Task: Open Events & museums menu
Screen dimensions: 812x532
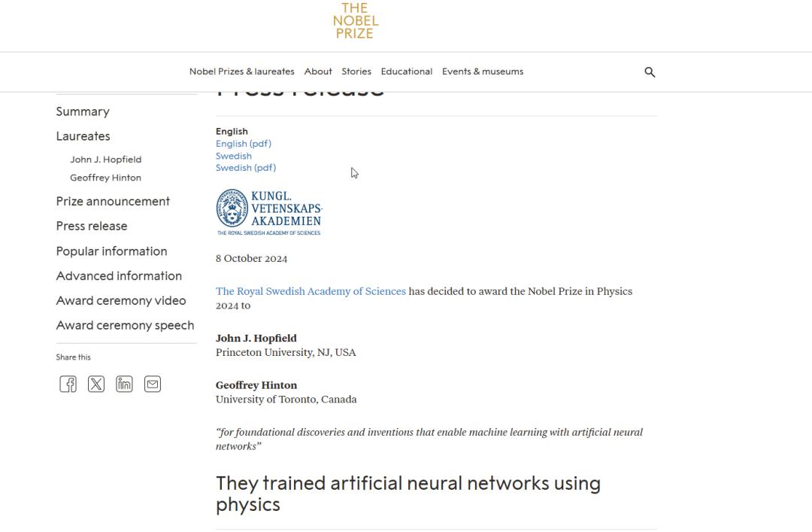Action: (483, 71)
